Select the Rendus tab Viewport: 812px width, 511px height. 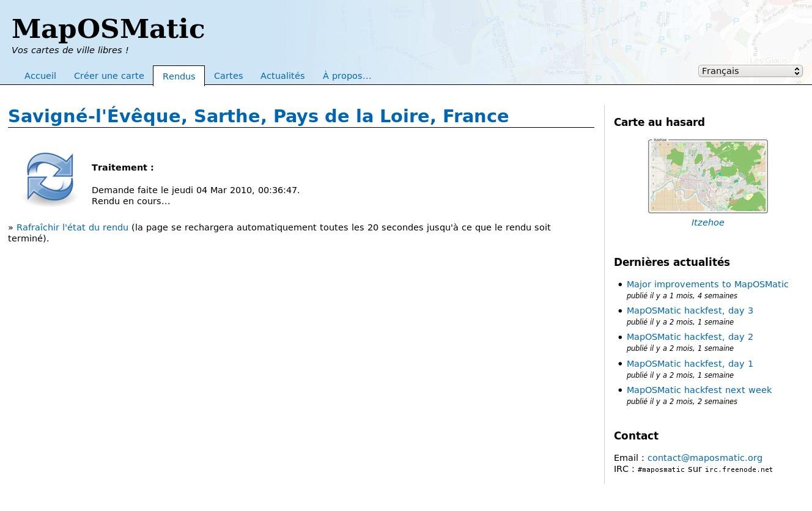click(179, 76)
